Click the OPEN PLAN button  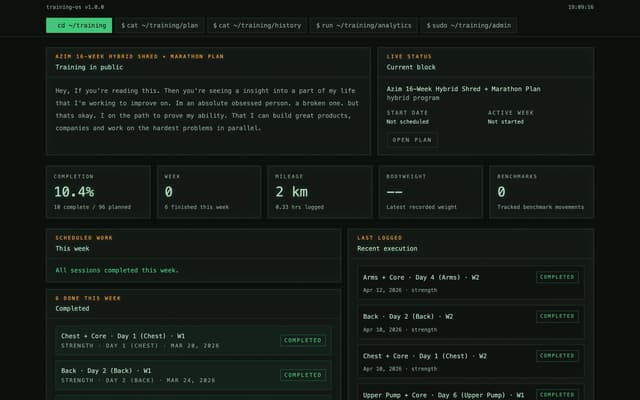[412, 140]
